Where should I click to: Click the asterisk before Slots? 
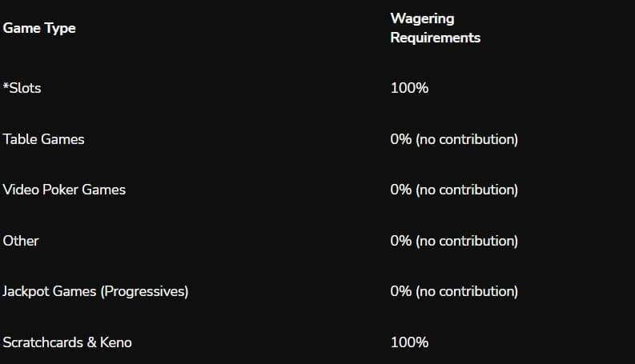click(x=6, y=86)
